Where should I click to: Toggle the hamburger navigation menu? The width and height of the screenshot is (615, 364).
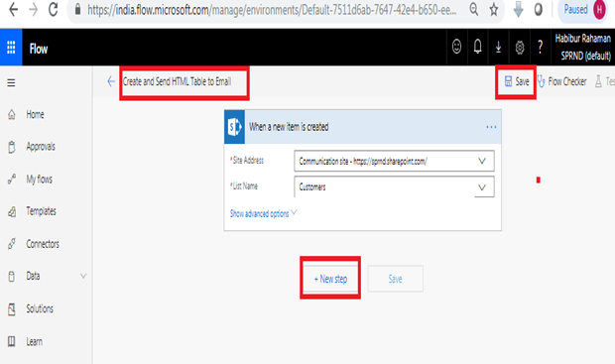(x=11, y=82)
